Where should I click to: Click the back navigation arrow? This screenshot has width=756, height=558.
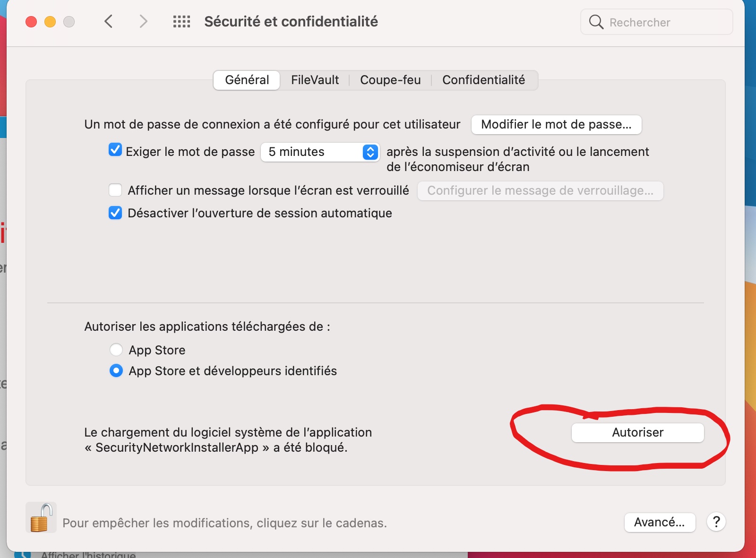(109, 22)
